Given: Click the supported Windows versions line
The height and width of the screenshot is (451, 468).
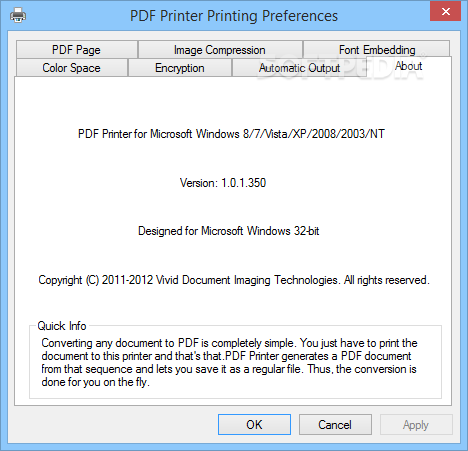Looking at the screenshot, I should 231,134.
